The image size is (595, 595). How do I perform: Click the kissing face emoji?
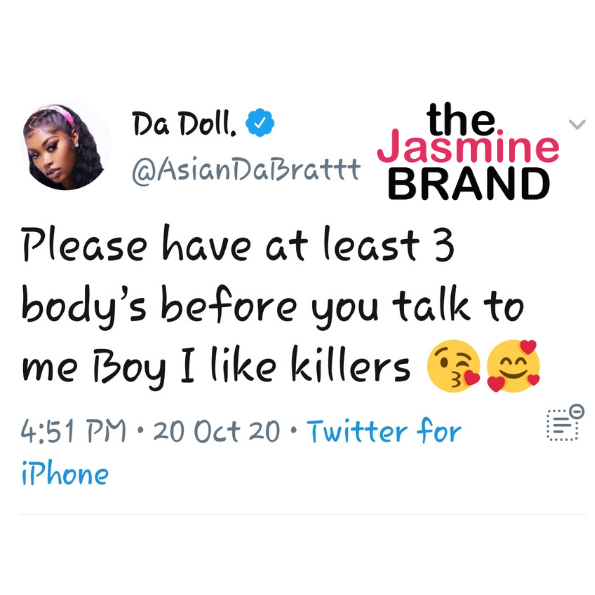(x=454, y=365)
